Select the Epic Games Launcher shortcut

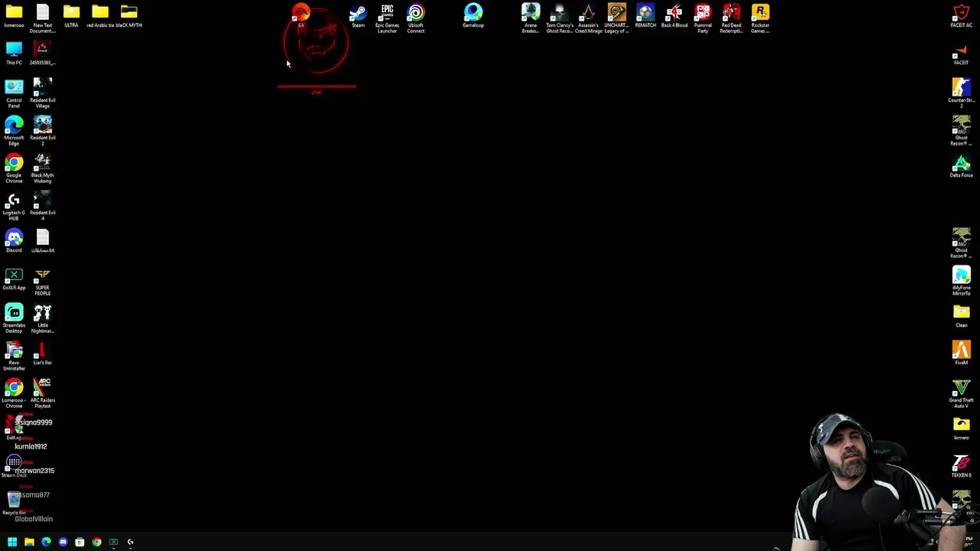coord(387,18)
